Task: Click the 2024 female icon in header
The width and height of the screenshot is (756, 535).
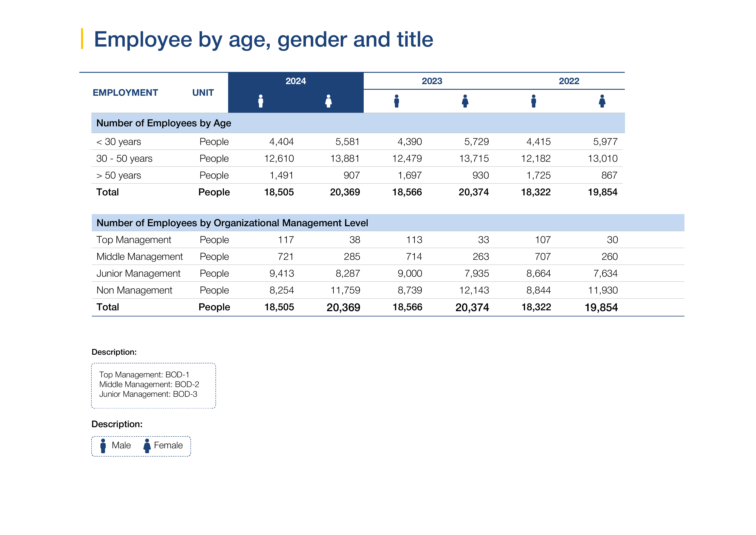Action: pos(328,101)
